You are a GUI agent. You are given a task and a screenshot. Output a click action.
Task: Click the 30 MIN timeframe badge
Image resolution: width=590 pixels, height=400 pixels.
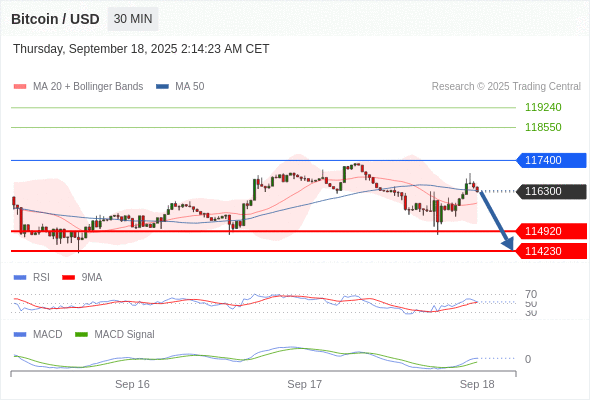click(x=133, y=19)
